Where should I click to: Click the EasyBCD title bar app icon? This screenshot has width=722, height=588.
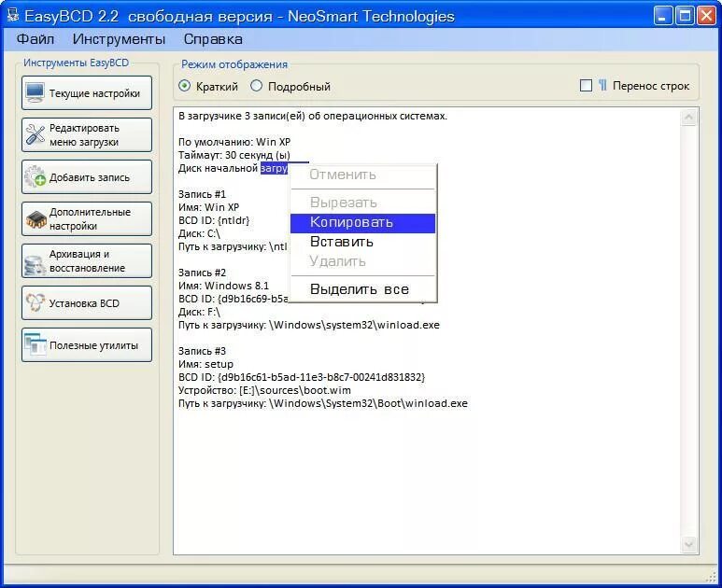tap(13, 16)
